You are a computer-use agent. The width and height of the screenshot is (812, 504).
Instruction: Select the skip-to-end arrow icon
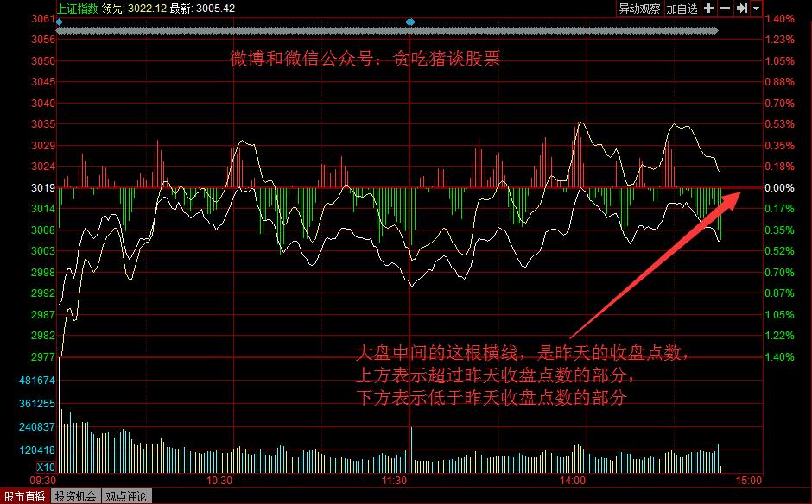click(741, 9)
